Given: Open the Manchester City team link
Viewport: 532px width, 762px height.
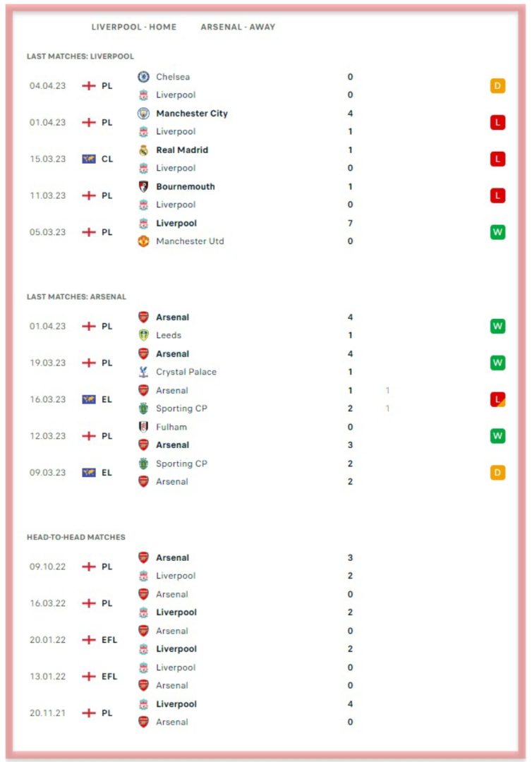Looking at the screenshot, I should point(192,113).
